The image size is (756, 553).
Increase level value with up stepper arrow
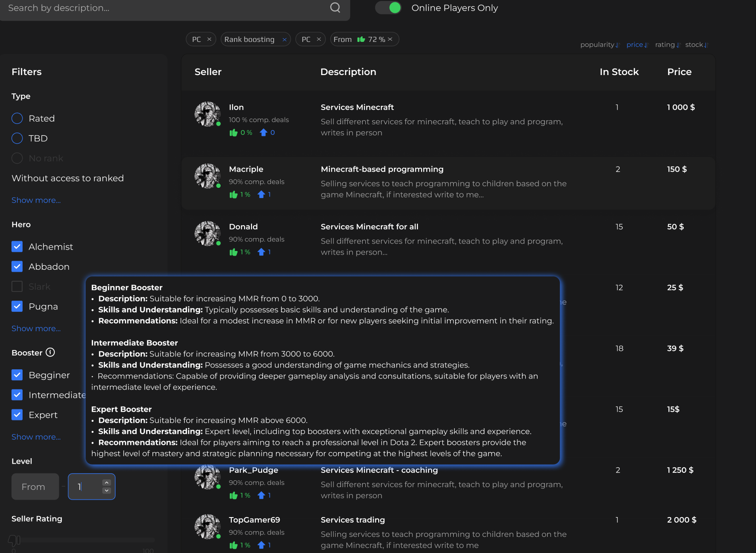coord(106,483)
